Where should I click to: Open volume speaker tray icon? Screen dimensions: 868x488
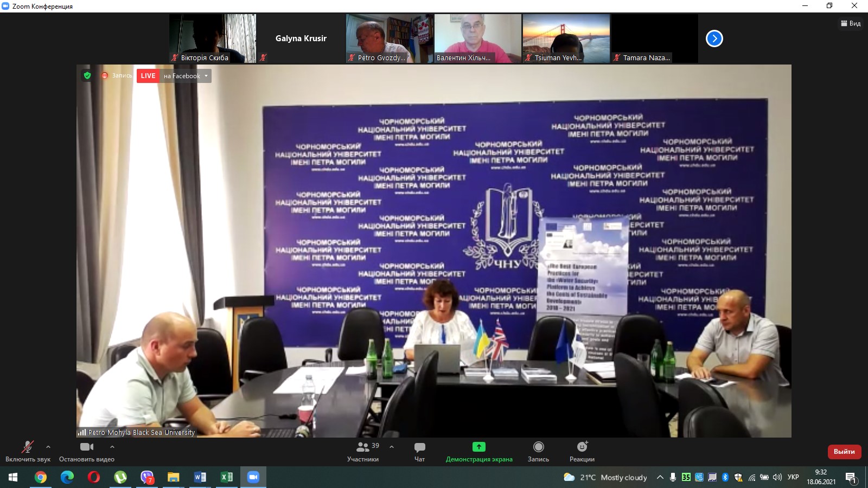pyautogui.click(x=777, y=477)
